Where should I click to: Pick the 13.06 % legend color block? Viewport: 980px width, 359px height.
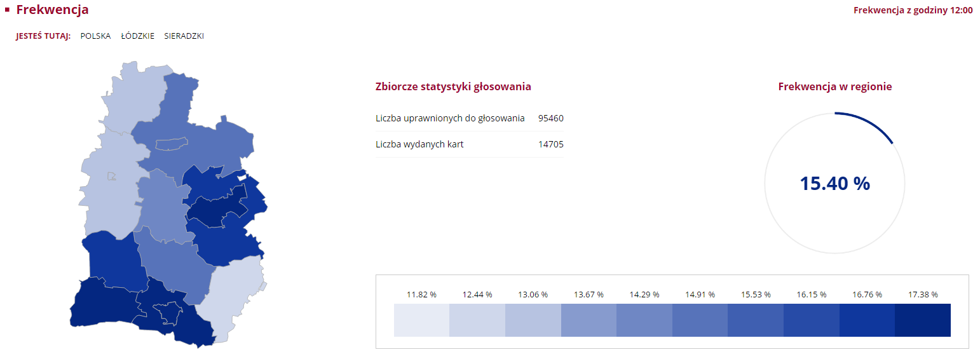tap(533, 320)
